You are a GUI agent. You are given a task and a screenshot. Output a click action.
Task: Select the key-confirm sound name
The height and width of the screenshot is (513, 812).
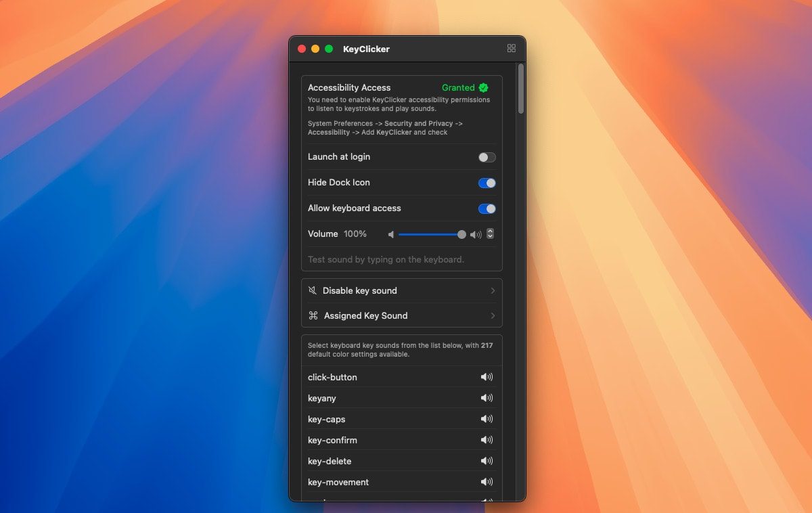click(x=332, y=440)
